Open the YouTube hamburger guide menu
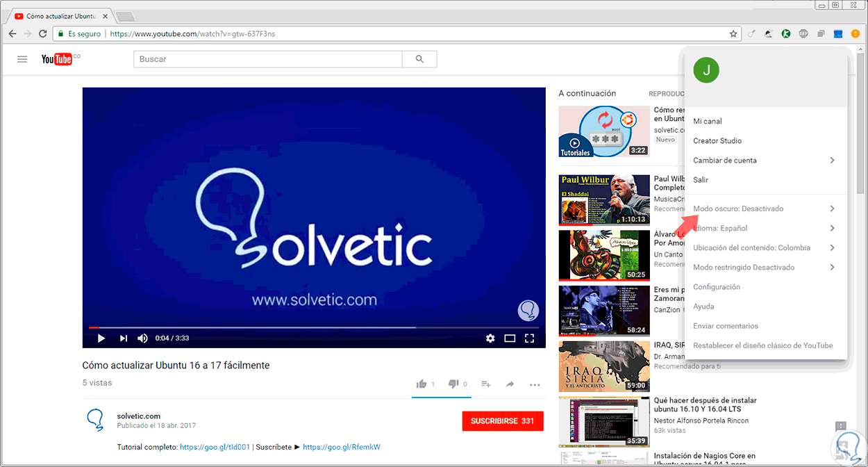This screenshot has height=467, width=868. (x=22, y=59)
